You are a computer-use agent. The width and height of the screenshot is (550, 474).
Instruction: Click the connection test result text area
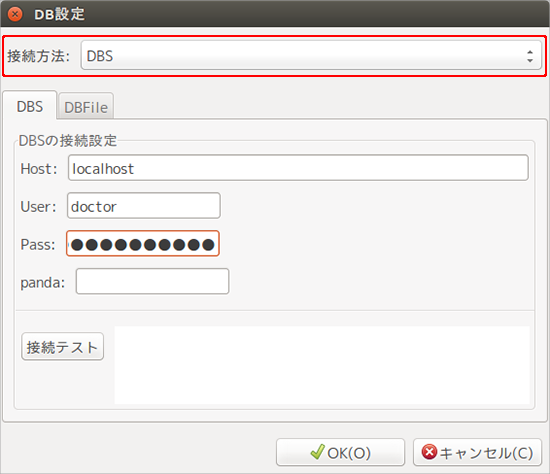click(x=322, y=365)
